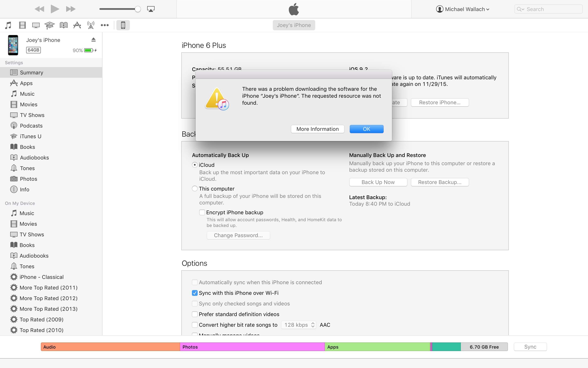
Task: Open More Top Rated (2012) playlist
Action: [51, 298]
